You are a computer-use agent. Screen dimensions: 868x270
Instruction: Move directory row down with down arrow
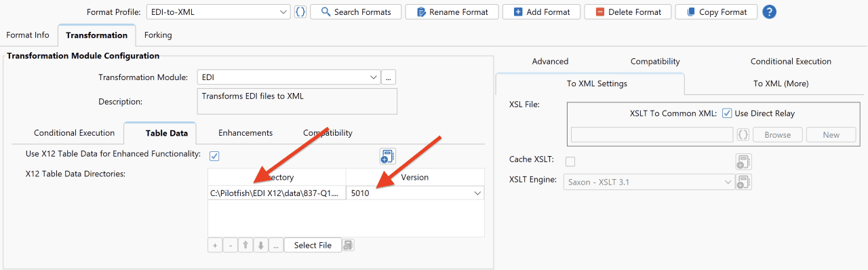click(x=260, y=245)
